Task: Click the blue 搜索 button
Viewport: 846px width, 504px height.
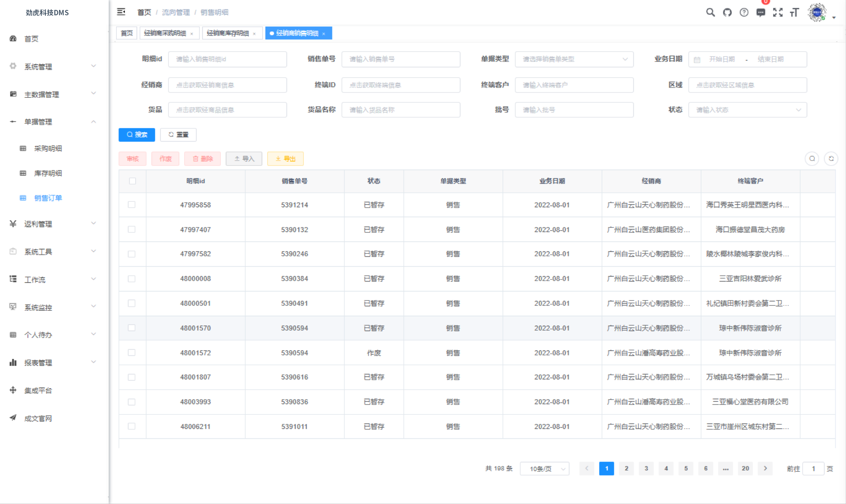Action: pyautogui.click(x=137, y=135)
